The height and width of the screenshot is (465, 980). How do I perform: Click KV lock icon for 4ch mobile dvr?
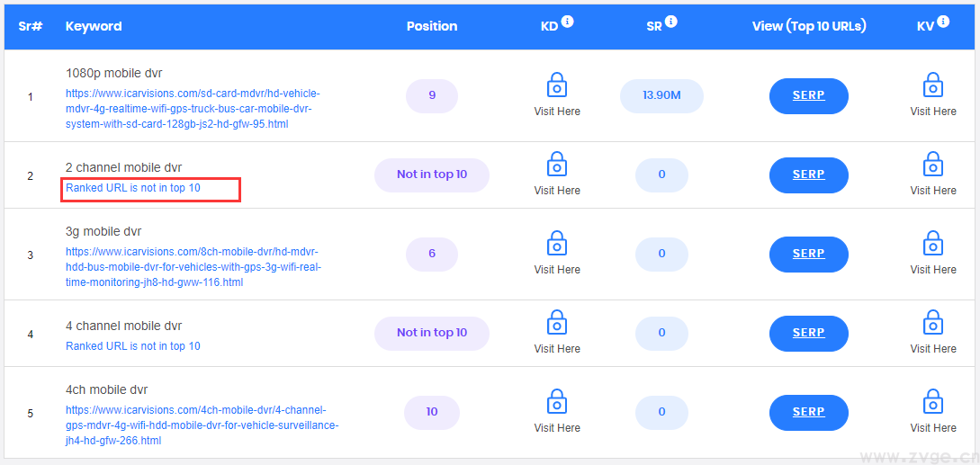tap(933, 402)
